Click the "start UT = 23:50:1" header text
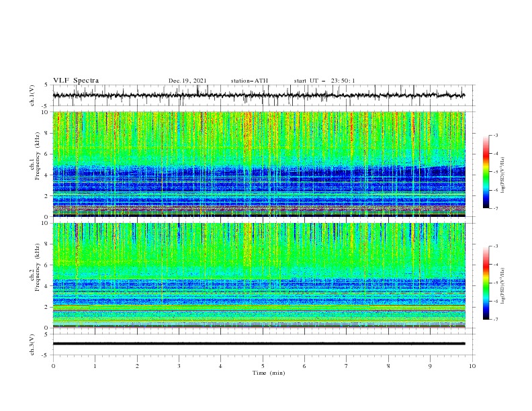 click(324, 81)
